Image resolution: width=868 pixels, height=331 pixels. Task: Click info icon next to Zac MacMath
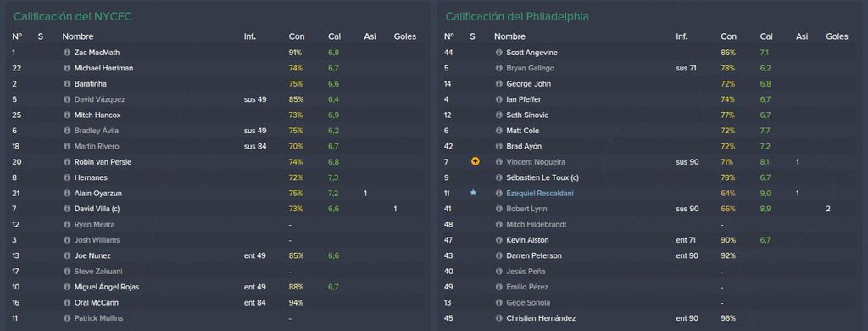67,53
